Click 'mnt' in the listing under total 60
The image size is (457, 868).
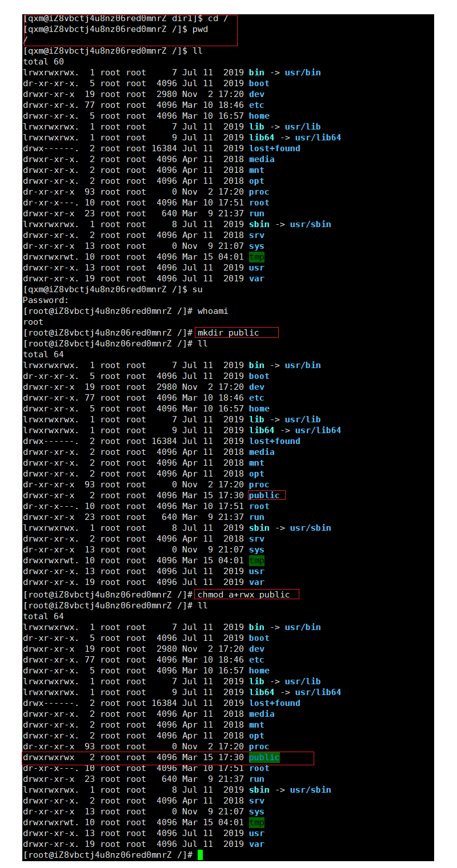256,170
